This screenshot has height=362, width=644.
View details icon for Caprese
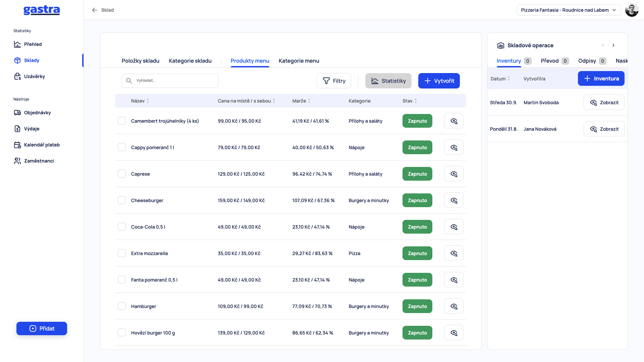453,174
